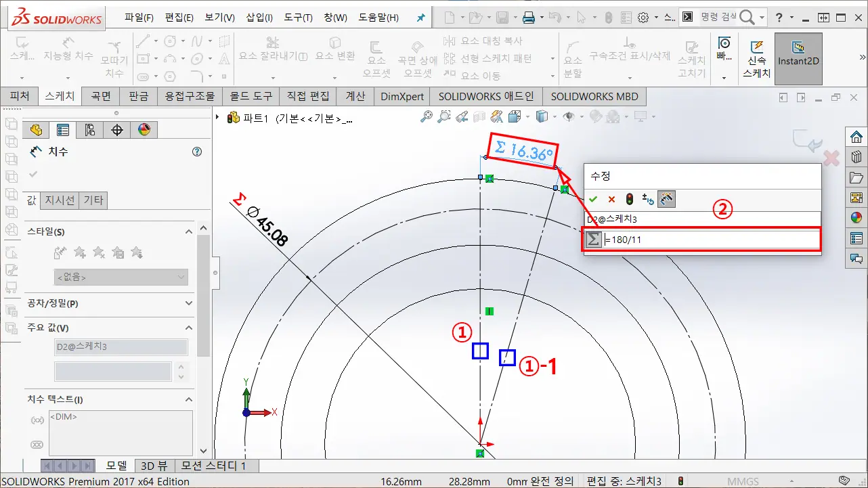The width and height of the screenshot is (868, 488).
Task: Confirm the 수정 dialog with green check
Action: pyautogui.click(x=593, y=199)
